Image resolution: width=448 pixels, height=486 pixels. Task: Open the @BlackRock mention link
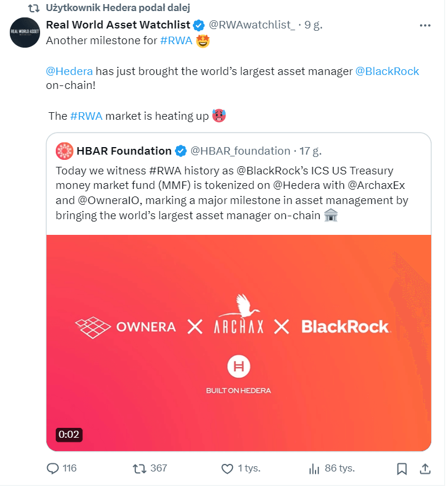pyautogui.click(x=387, y=71)
